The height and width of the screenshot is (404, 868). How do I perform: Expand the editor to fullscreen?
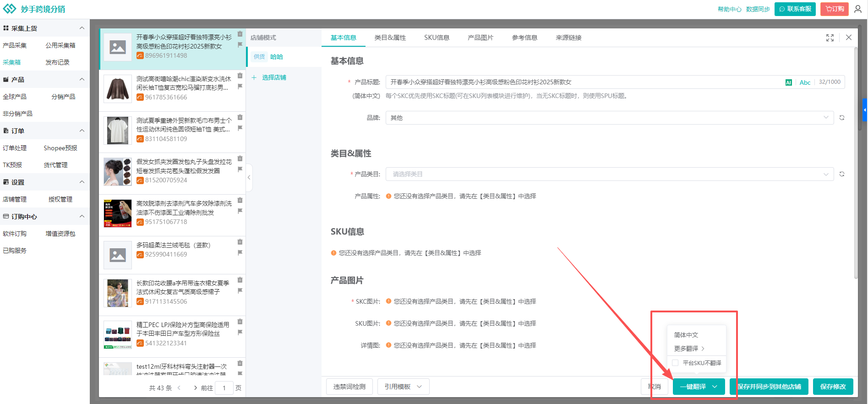830,38
